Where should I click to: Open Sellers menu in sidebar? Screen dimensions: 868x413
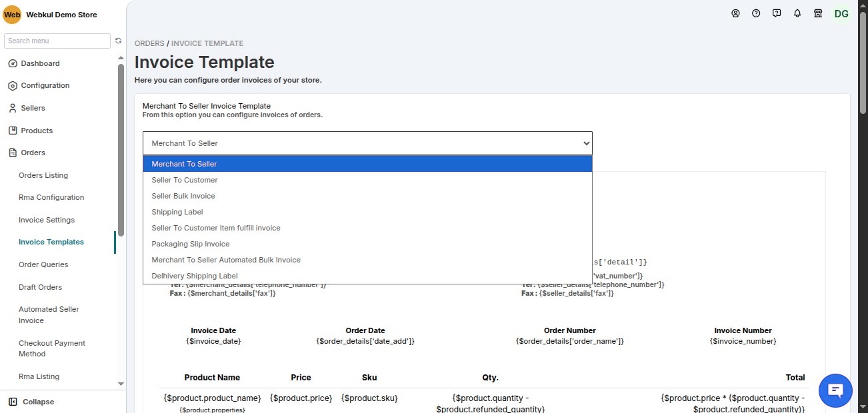33,108
